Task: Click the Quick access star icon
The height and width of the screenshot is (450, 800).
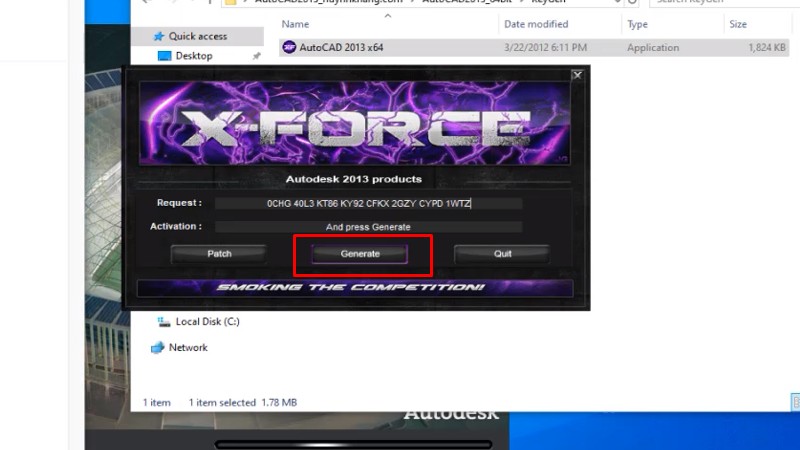Action: [158, 36]
